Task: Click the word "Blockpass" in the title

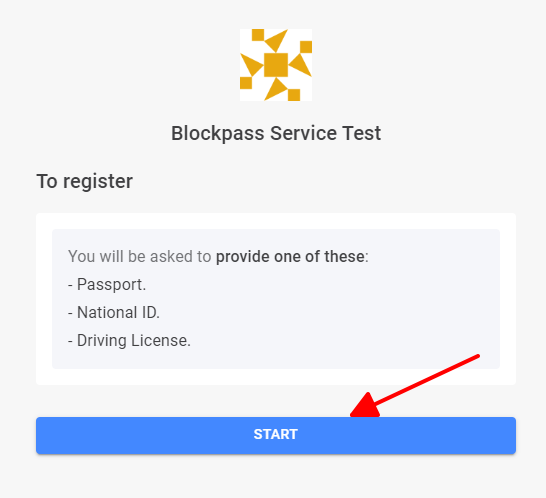Action: click(x=218, y=133)
